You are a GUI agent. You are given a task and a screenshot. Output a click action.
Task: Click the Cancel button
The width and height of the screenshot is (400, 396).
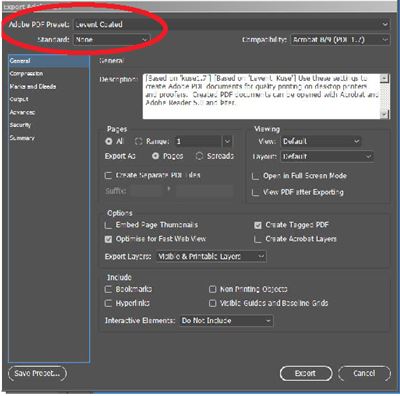point(364,374)
